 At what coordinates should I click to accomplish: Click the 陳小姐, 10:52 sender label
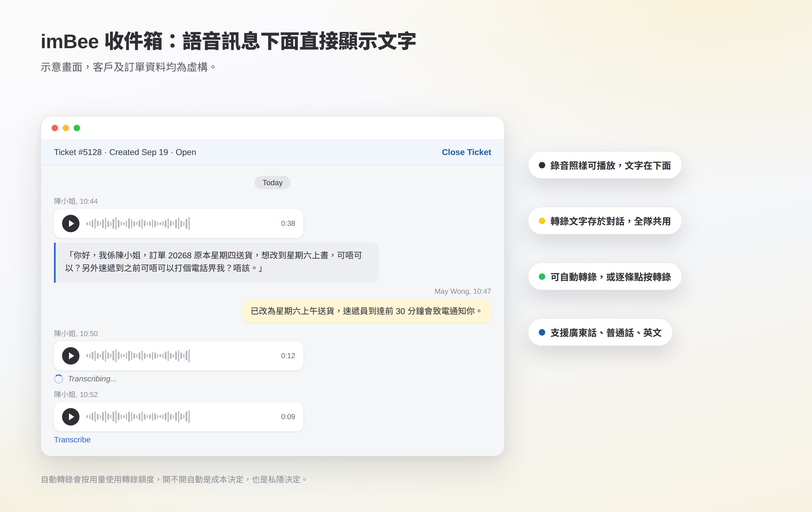tap(76, 394)
